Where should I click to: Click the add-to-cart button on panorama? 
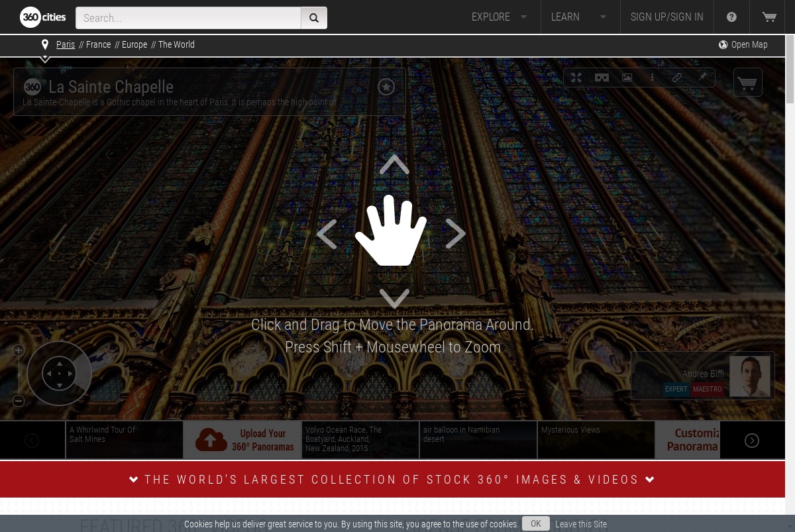click(x=748, y=83)
